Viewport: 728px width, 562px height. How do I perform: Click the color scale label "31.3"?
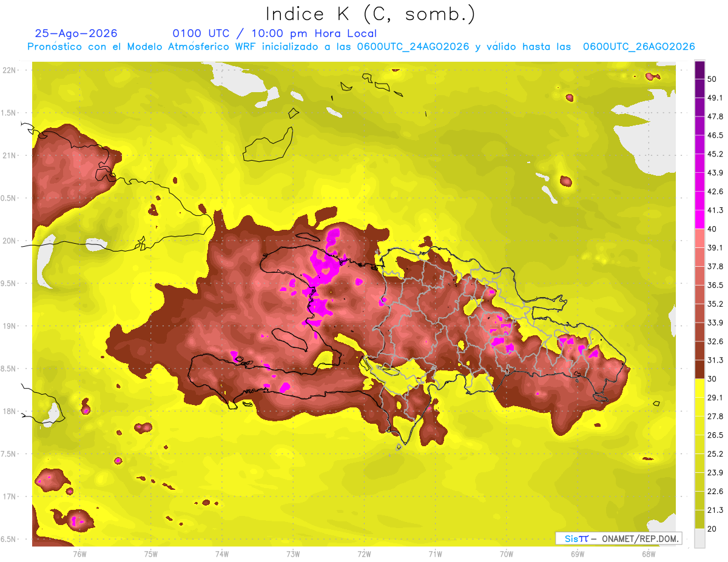[715, 360]
